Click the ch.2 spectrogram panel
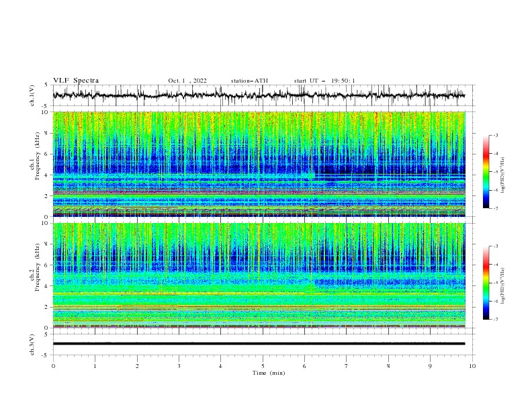 [259, 275]
